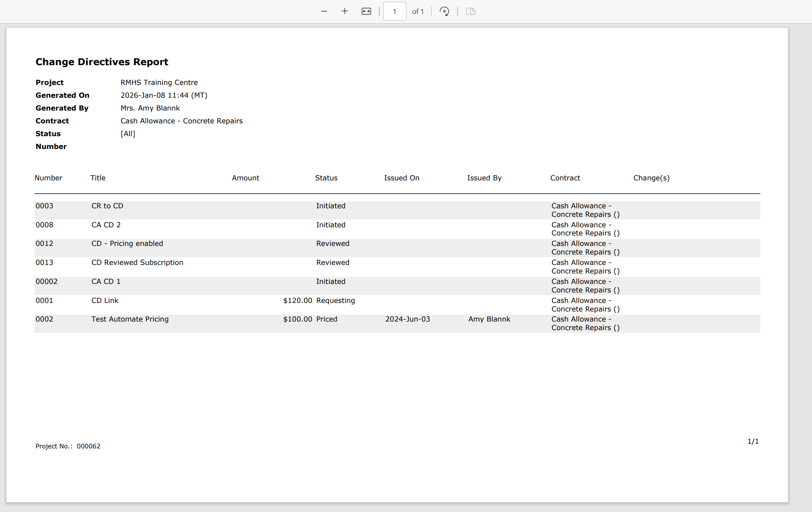Click the 'Amount' column header
The width and height of the screenshot is (812, 512).
point(245,178)
